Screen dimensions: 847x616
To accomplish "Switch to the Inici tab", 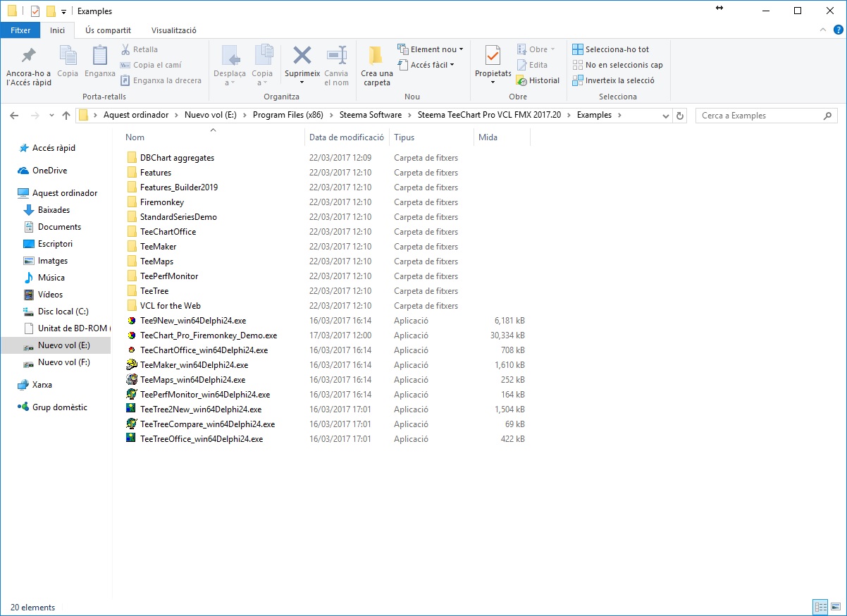I will click(x=58, y=30).
